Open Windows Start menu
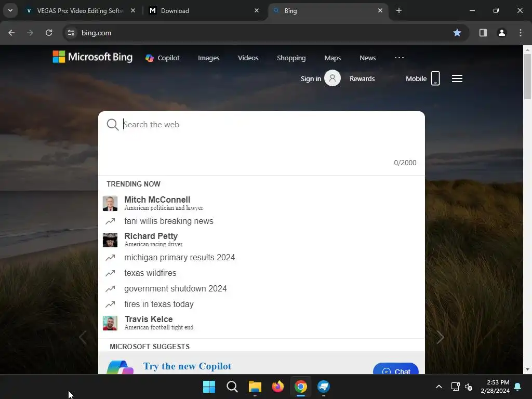 (209, 387)
